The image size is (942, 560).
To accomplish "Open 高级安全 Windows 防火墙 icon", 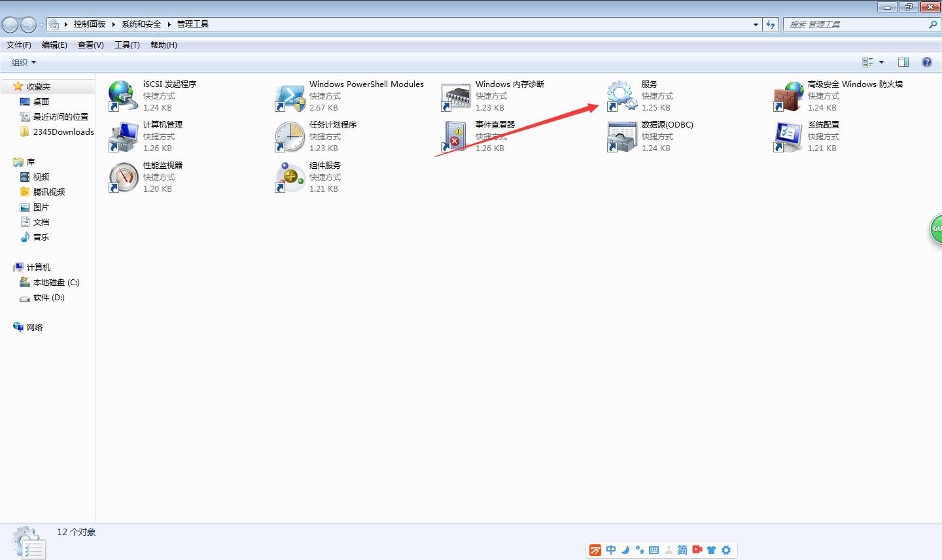I will pos(788,96).
